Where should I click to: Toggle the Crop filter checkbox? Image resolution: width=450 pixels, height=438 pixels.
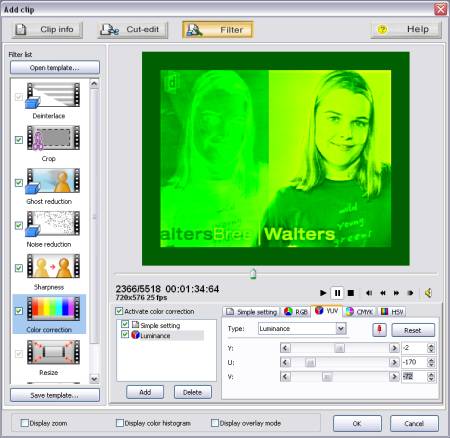(19, 140)
